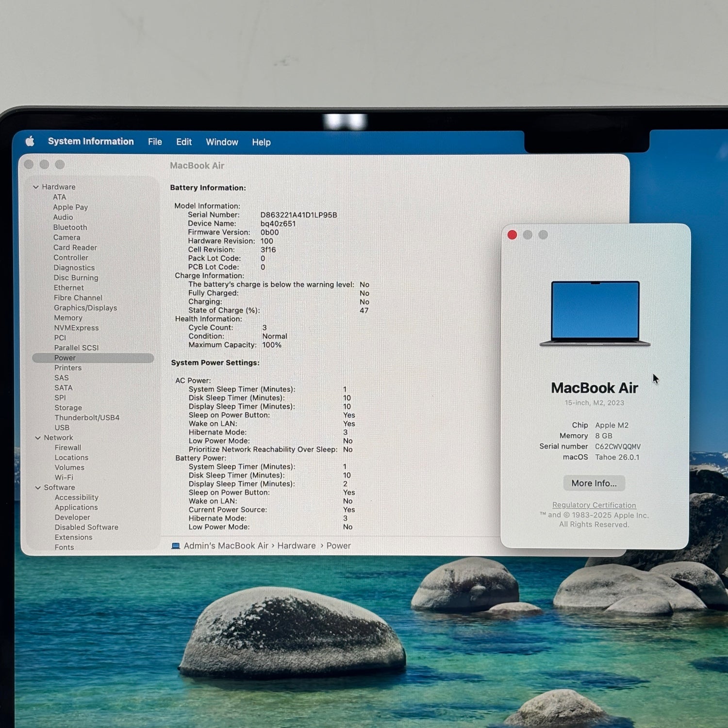The width and height of the screenshot is (728, 728).
Task: Open the Help menu
Action: click(261, 142)
